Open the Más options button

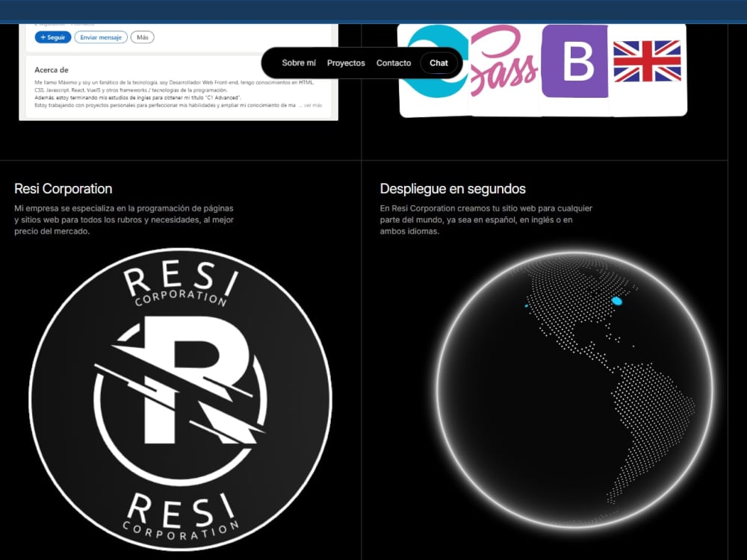(x=143, y=37)
